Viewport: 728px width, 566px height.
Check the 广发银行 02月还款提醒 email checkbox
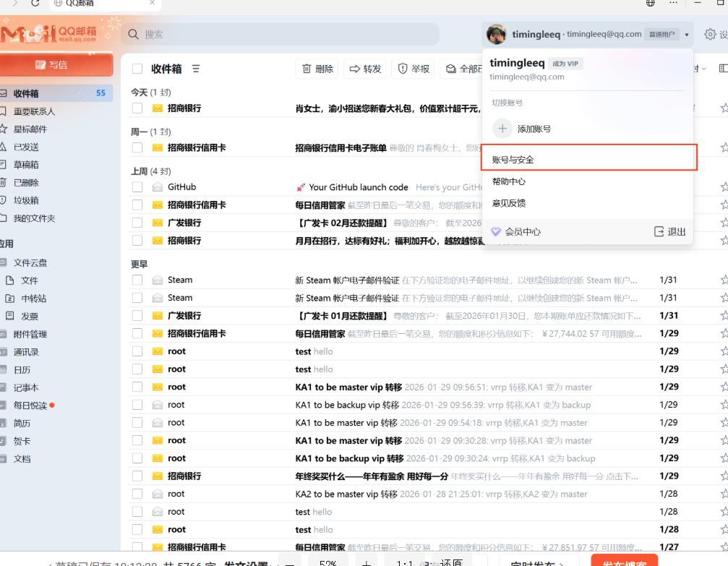(x=137, y=223)
